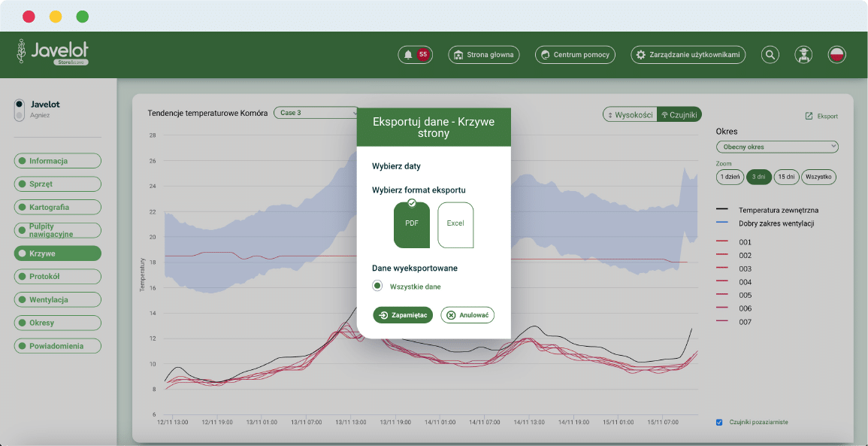Toggle Temperatura zewnętrzna legend entry
This screenshot has width=868, height=446.
click(x=767, y=210)
